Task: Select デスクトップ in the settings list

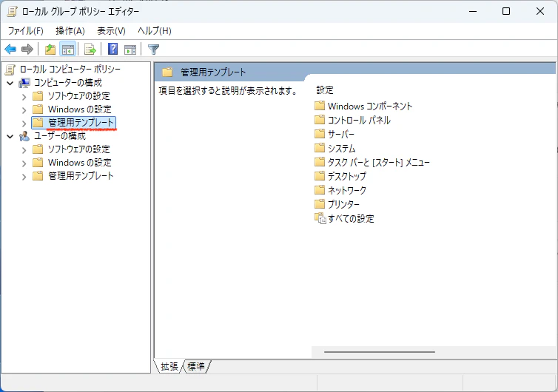Action: pyautogui.click(x=346, y=176)
